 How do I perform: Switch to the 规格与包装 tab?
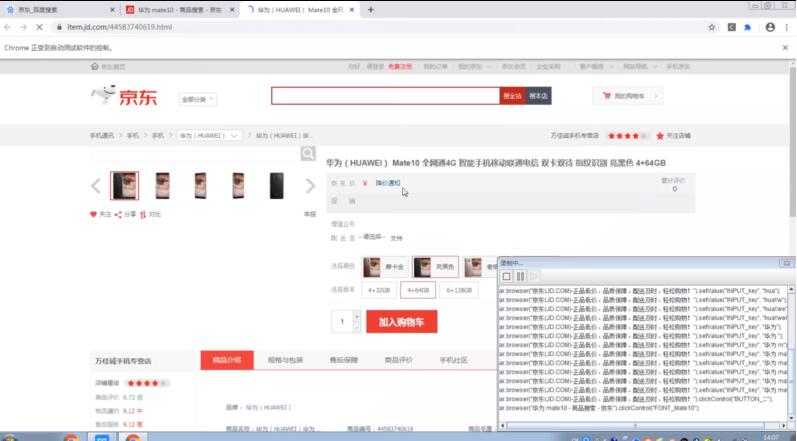coord(285,360)
